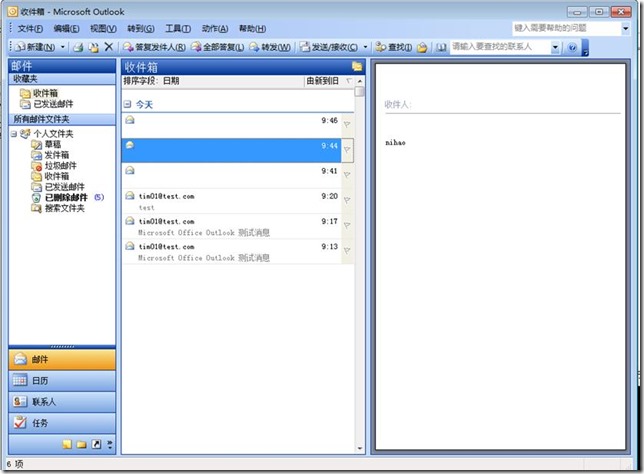Screen dimensions: 644x474
Task: Toggle the flag on 9:46 message
Action: tap(347, 124)
